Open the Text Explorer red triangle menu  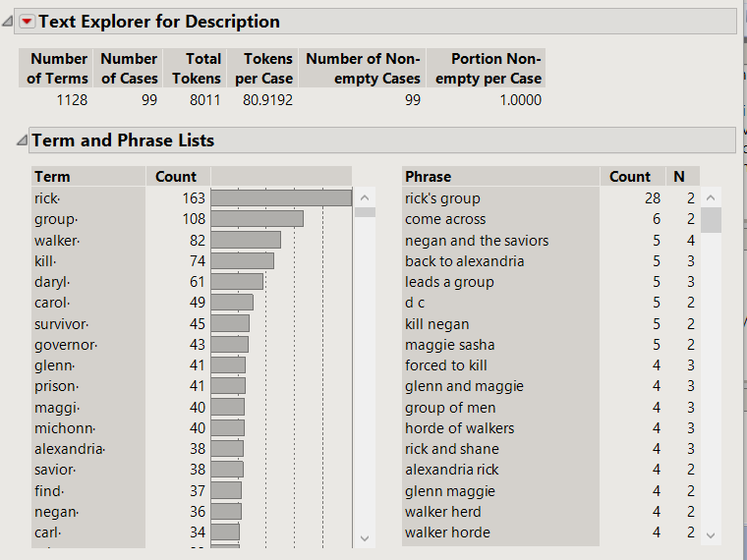(x=28, y=22)
